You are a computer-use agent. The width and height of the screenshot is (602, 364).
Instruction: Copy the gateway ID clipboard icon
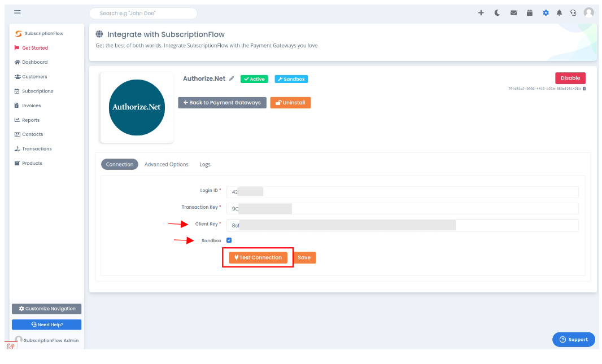click(x=584, y=89)
